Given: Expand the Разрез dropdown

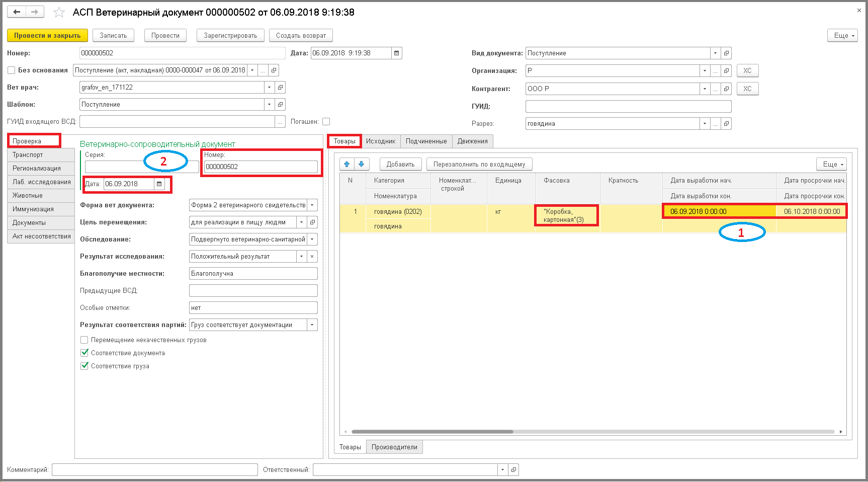Looking at the screenshot, I should pos(705,124).
